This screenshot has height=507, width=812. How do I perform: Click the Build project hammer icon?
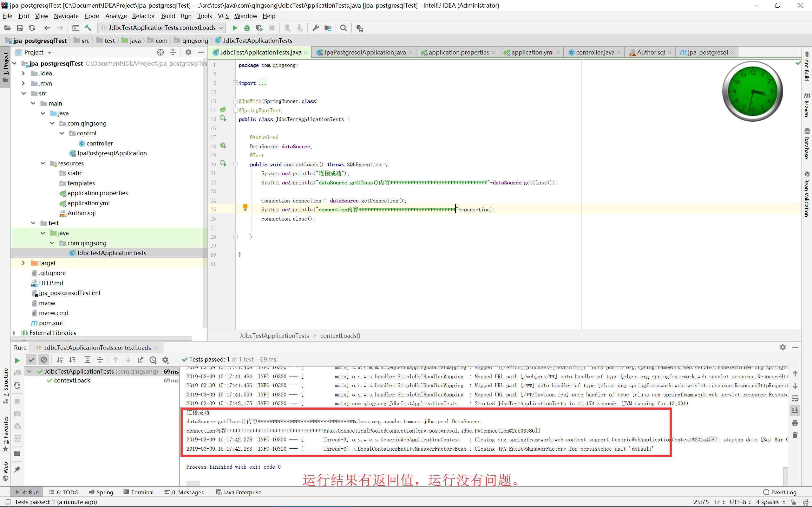pyautogui.click(x=88, y=28)
